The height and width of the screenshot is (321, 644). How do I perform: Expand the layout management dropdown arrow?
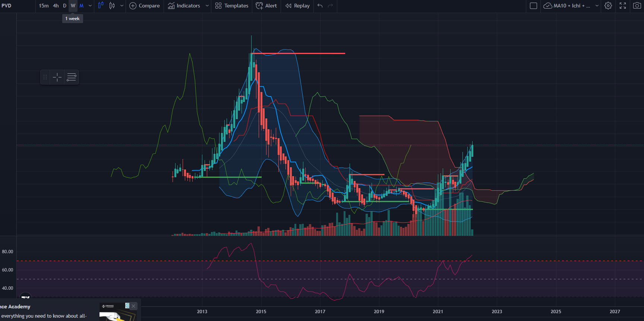point(597,6)
